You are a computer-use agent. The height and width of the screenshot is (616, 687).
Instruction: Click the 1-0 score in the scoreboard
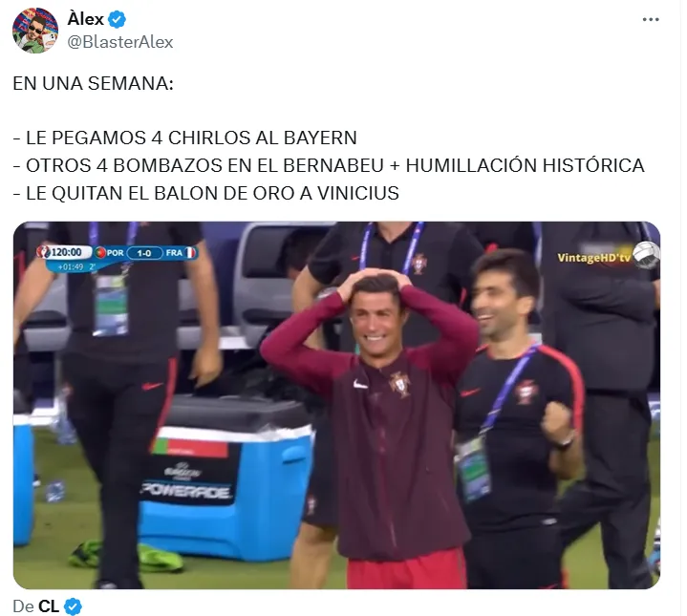coord(143,253)
